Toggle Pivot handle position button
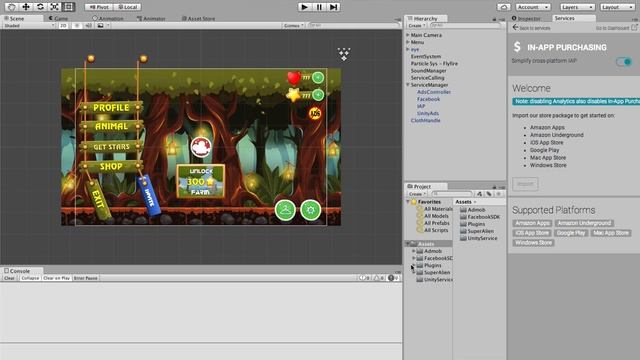Image resolution: width=640 pixels, height=360 pixels. pyautogui.click(x=99, y=7)
